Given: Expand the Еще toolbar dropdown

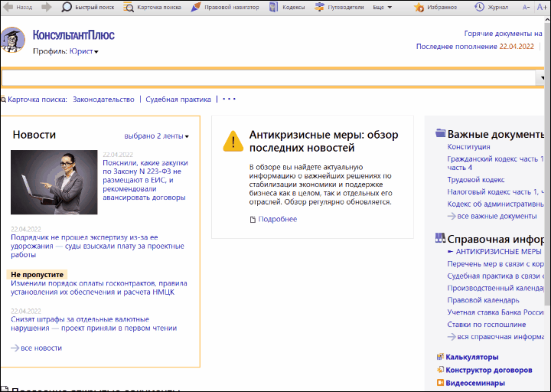Looking at the screenshot, I should tap(383, 7).
